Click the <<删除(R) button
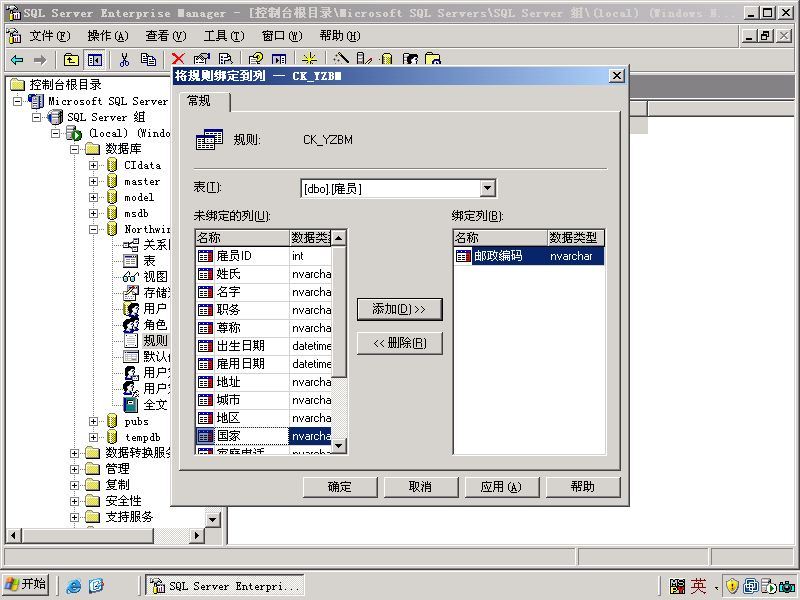Image resolution: width=800 pixels, height=600 pixels. [399, 343]
